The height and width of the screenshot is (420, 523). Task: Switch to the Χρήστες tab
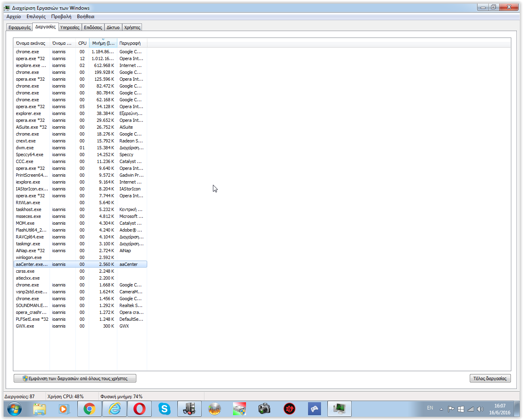coord(132,27)
